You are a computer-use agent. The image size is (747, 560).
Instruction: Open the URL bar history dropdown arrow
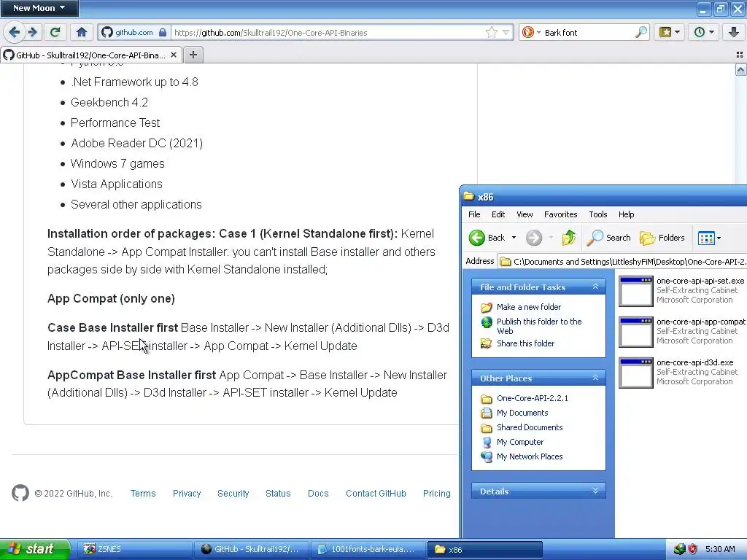tap(506, 32)
